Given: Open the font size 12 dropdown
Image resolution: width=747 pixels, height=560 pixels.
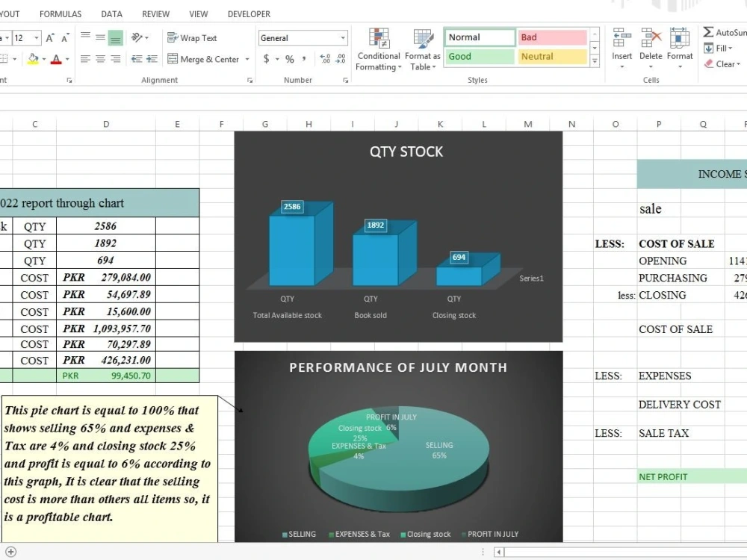Looking at the screenshot, I should 36,37.
